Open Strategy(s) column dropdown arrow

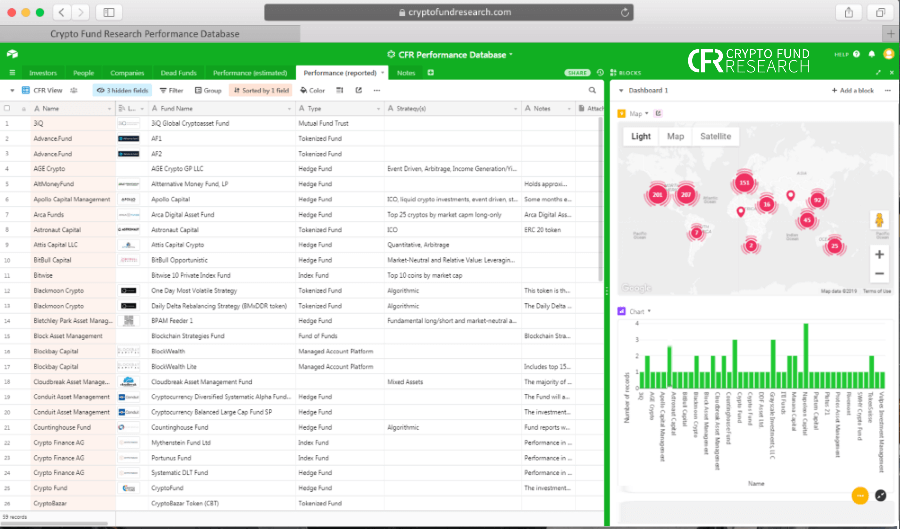pos(515,108)
